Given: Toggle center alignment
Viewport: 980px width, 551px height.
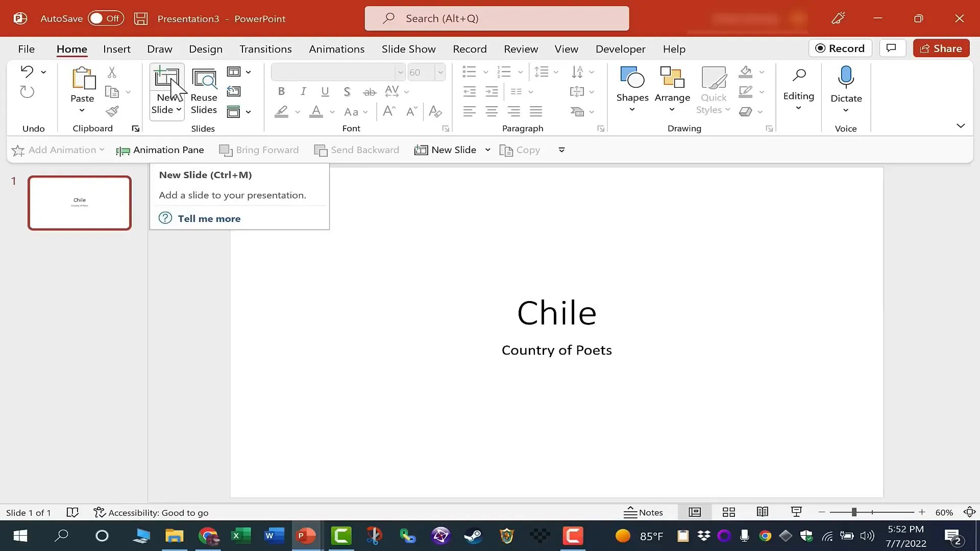Looking at the screenshot, I should point(492,111).
